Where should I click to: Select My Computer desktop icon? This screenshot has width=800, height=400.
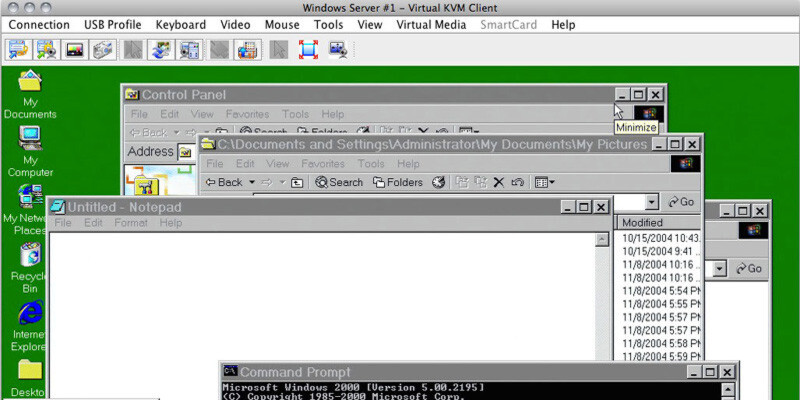click(x=30, y=152)
